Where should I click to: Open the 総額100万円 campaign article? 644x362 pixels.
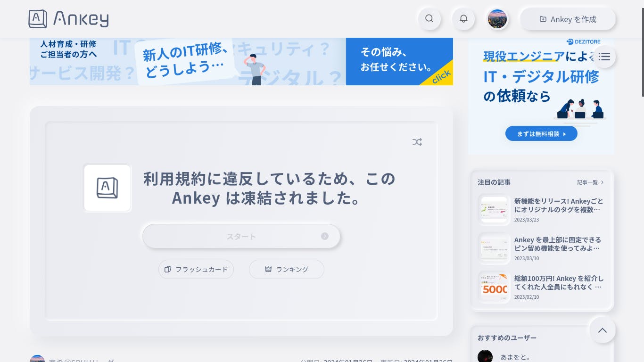tap(542, 287)
